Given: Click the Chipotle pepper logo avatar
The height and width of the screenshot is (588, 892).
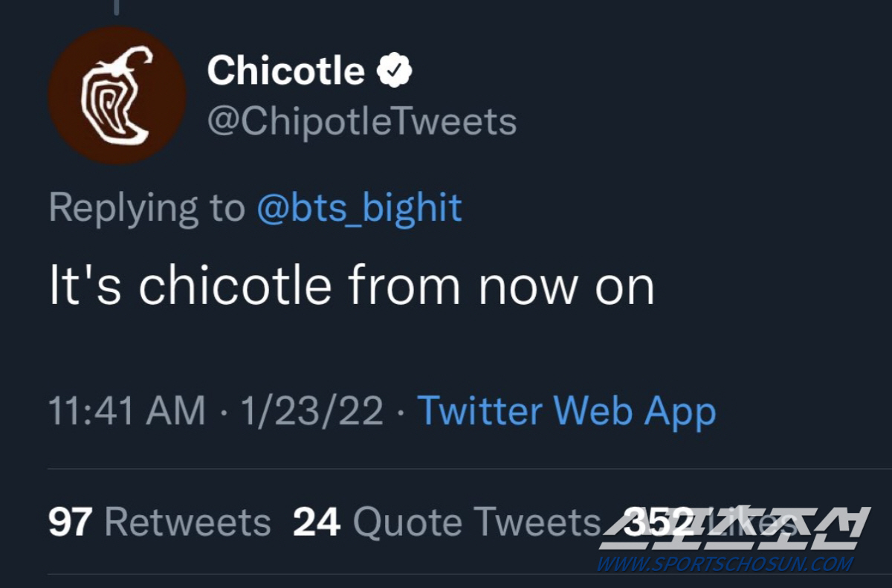Looking at the screenshot, I should [117, 94].
